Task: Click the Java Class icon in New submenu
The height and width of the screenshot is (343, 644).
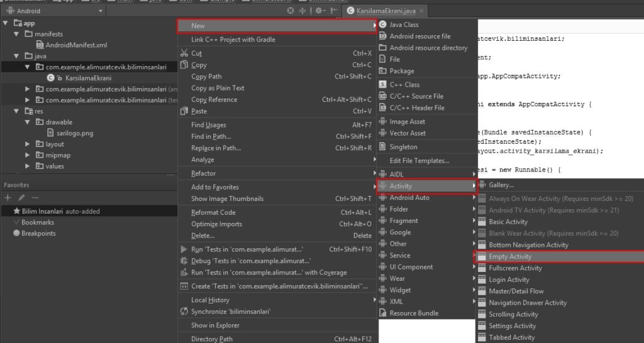Action: click(x=383, y=24)
